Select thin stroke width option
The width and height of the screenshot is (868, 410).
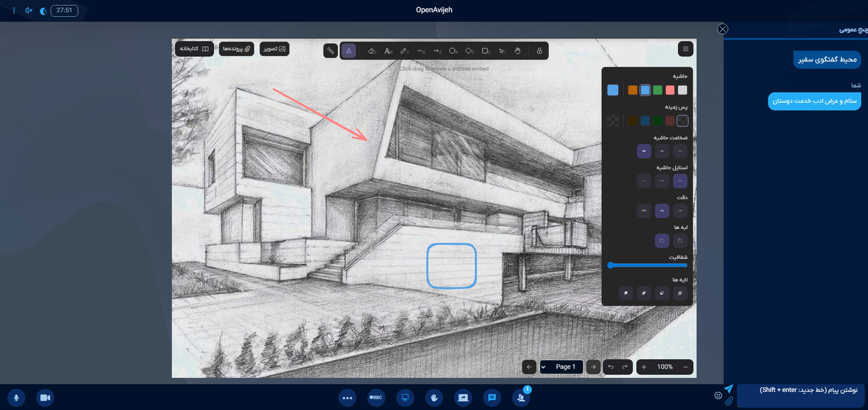coord(680,151)
